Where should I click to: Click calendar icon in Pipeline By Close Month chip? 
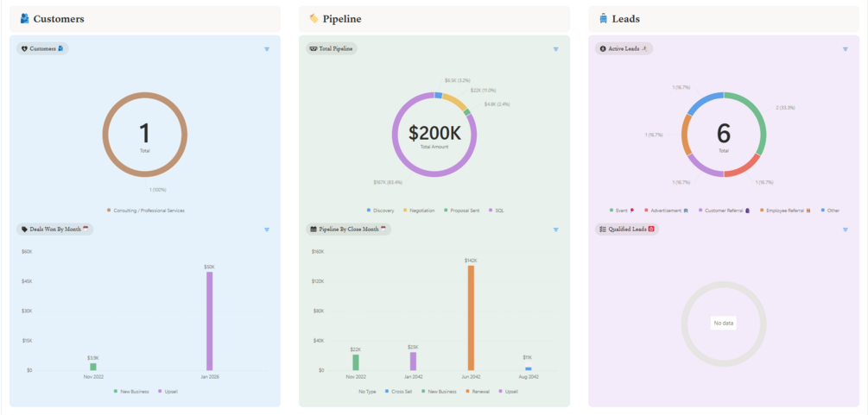(314, 230)
